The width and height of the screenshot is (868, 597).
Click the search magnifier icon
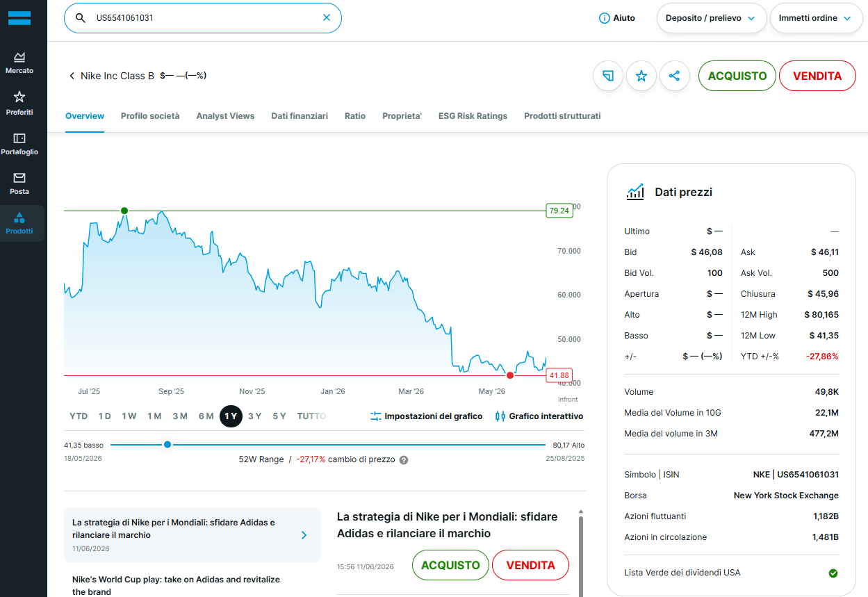(x=81, y=18)
